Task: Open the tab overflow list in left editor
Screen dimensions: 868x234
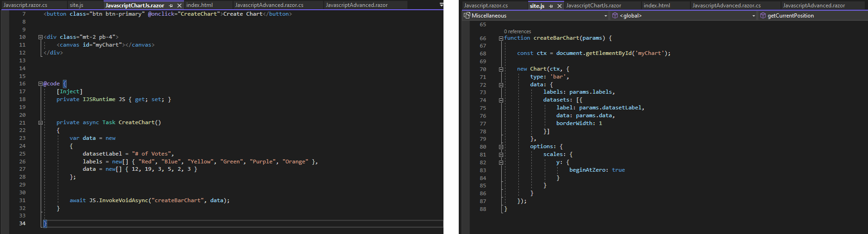Action: pyautogui.click(x=441, y=5)
